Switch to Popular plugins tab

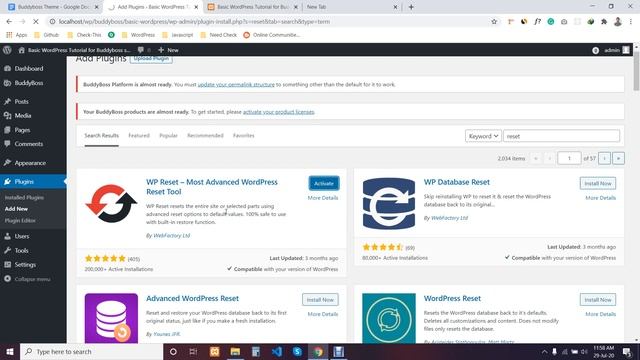[x=168, y=136]
